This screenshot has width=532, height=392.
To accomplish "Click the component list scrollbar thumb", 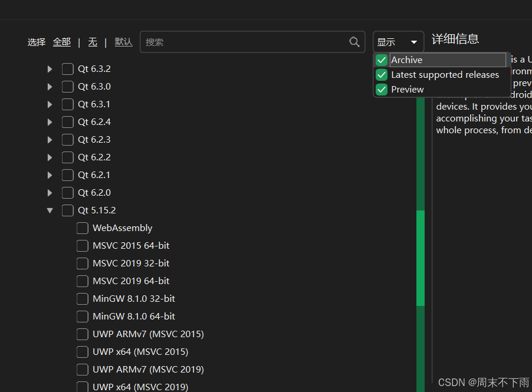I will (x=421, y=258).
